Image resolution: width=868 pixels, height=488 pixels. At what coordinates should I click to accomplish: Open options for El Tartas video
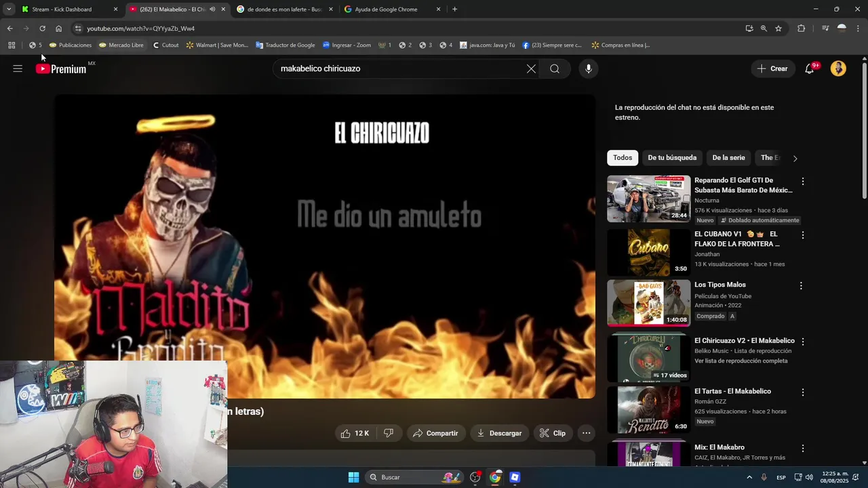[x=803, y=392]
